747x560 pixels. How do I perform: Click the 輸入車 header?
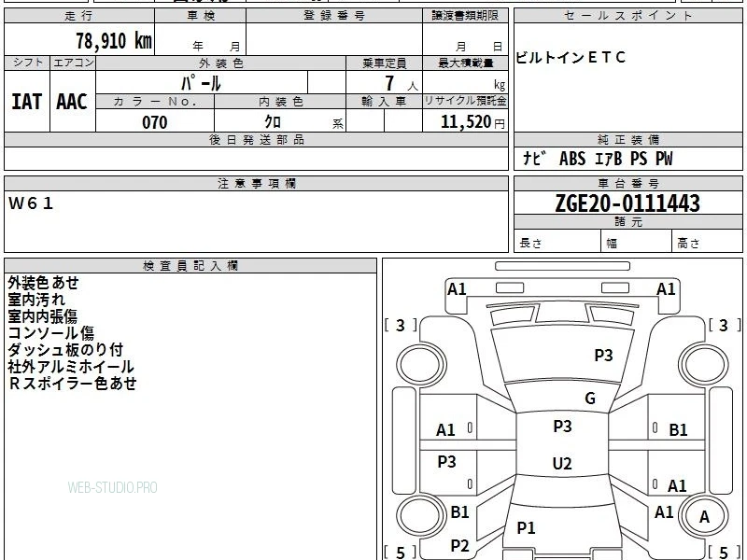click(384, 102)
